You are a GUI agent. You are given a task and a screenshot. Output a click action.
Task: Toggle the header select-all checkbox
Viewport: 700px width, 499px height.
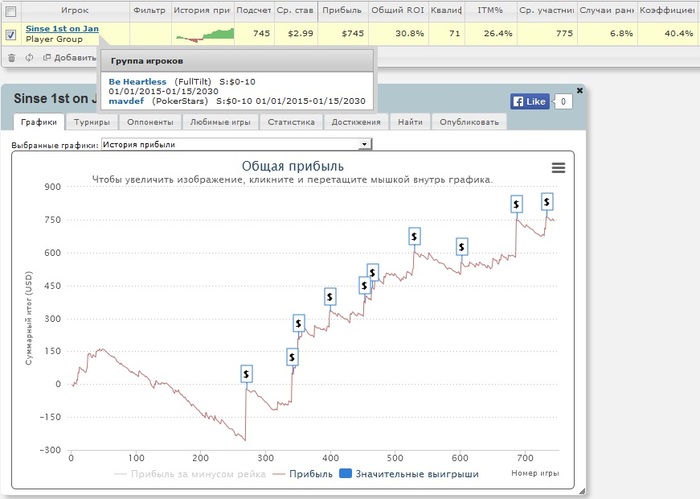[x=11, y=11]
